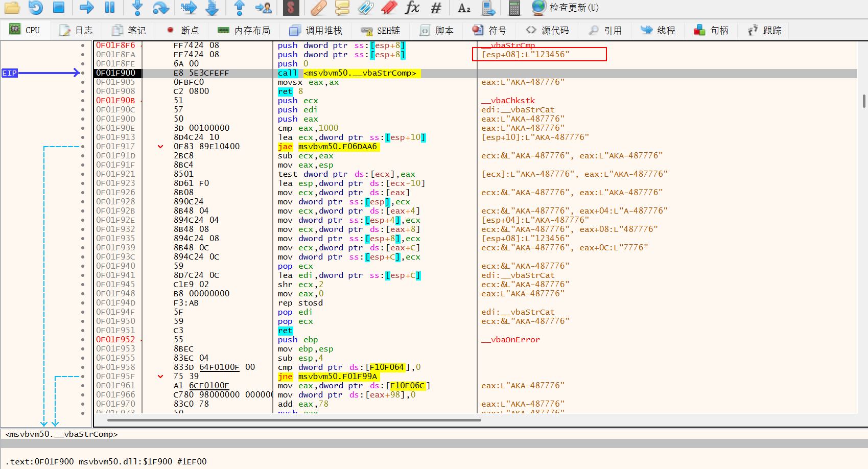
Task: Start trace into with the dotted right arrow
Action: [189, 7]
